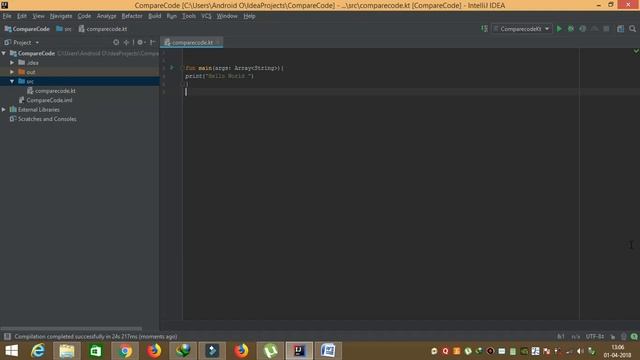Open the uTorrent taskbar icon
Image resolution: width=640 pixels, height=360 pixels.
click(270, 351)
